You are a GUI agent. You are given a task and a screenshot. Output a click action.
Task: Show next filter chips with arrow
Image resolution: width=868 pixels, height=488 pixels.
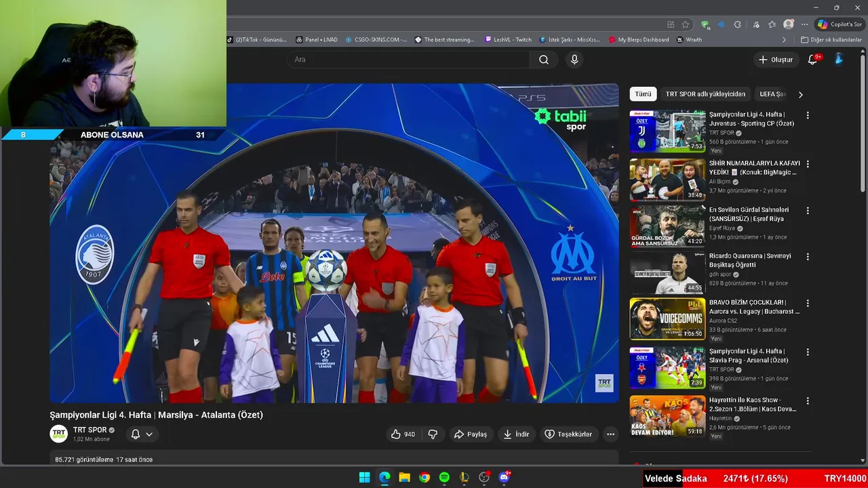pyautogui.click(x=800, y=94)
